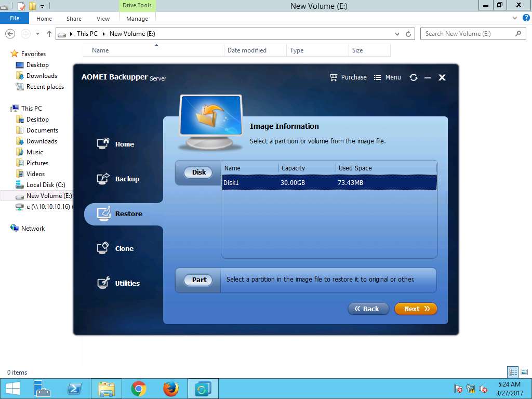Viewport: 532px width, 399px height.
Task: Select Recent places in navigation pane
Action: tap(45, 87)
